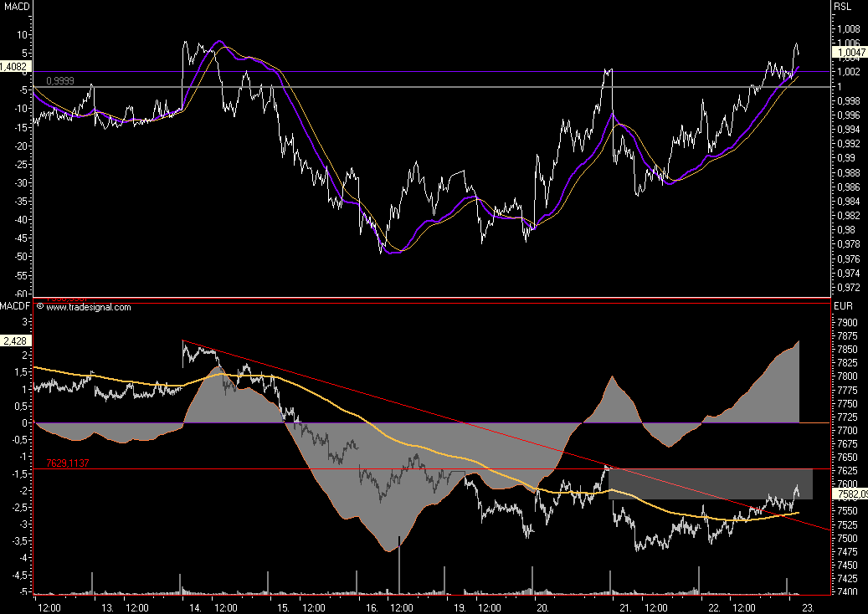The height and width of the screenshot is (614, 868).
Task: Click the 15. date label
Action: tap(283, 608)
